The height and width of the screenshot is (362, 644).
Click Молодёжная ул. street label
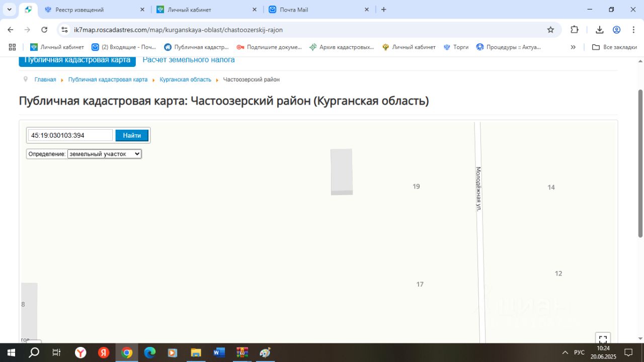tap(478, 189)
